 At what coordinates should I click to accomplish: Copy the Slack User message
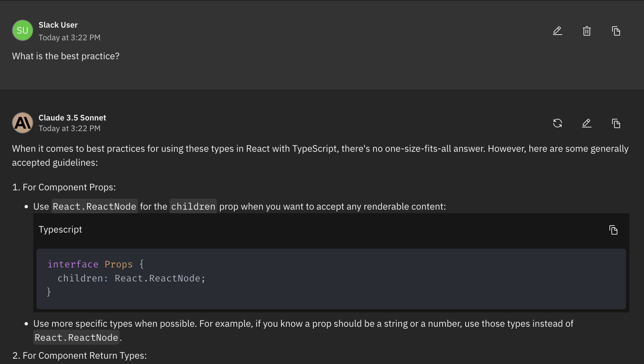616,31
